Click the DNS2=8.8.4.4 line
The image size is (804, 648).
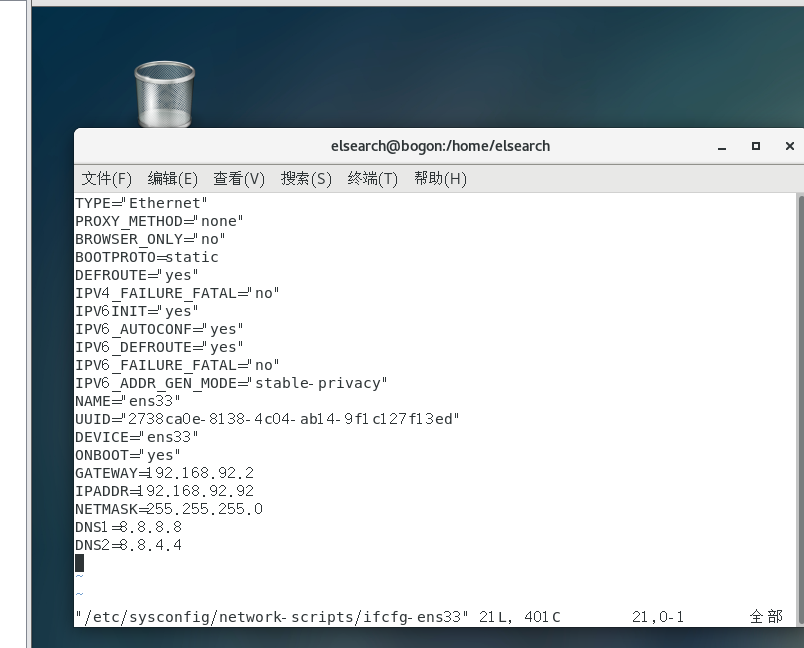[x=129, y=544]
